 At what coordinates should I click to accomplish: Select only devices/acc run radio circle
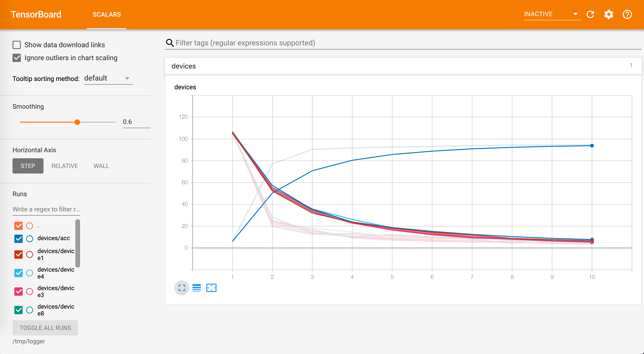pyautogui.click(x=30, y=239)
